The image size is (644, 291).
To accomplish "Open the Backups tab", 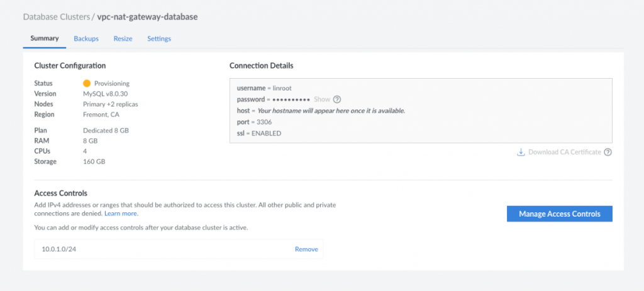I will (86, 38).
